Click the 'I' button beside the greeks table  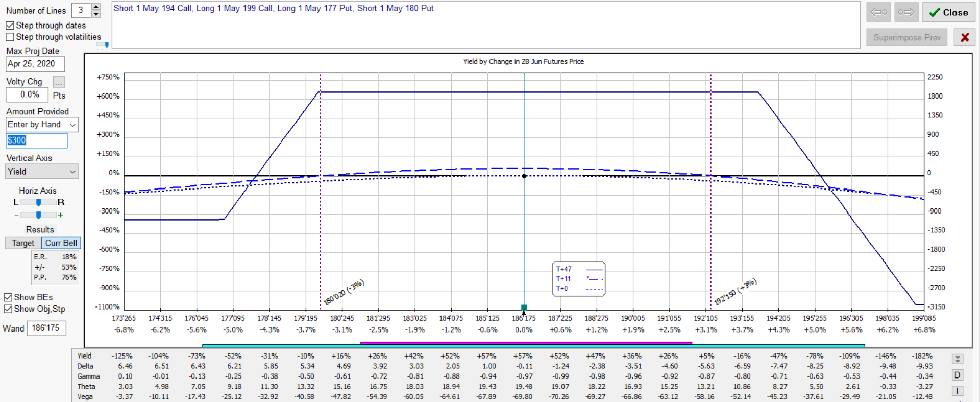[x=958, y=391]
